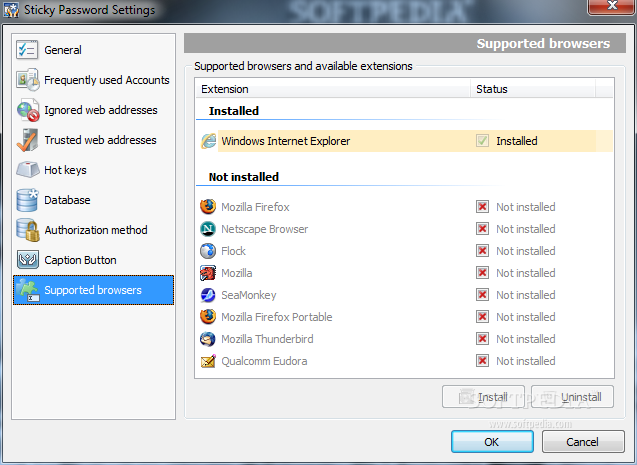Select the Supported browsers page
The image size is (637, 465).
tap(93, 290)
